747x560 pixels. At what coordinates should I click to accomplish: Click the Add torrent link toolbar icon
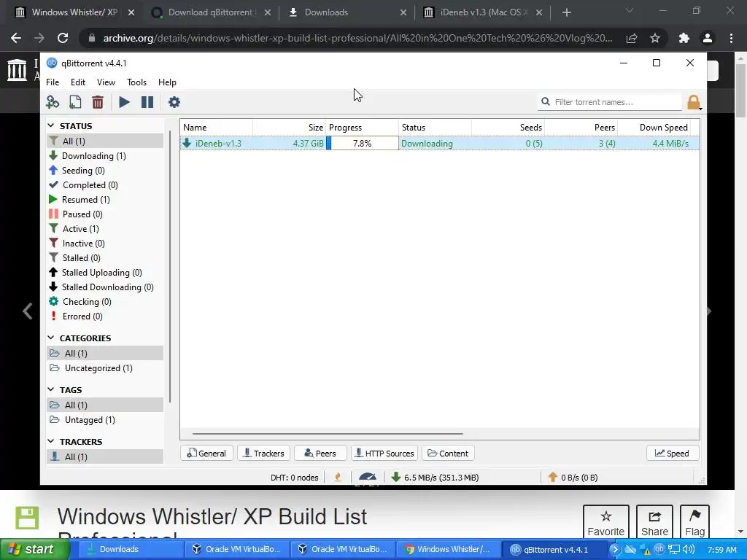coord(53,102)
